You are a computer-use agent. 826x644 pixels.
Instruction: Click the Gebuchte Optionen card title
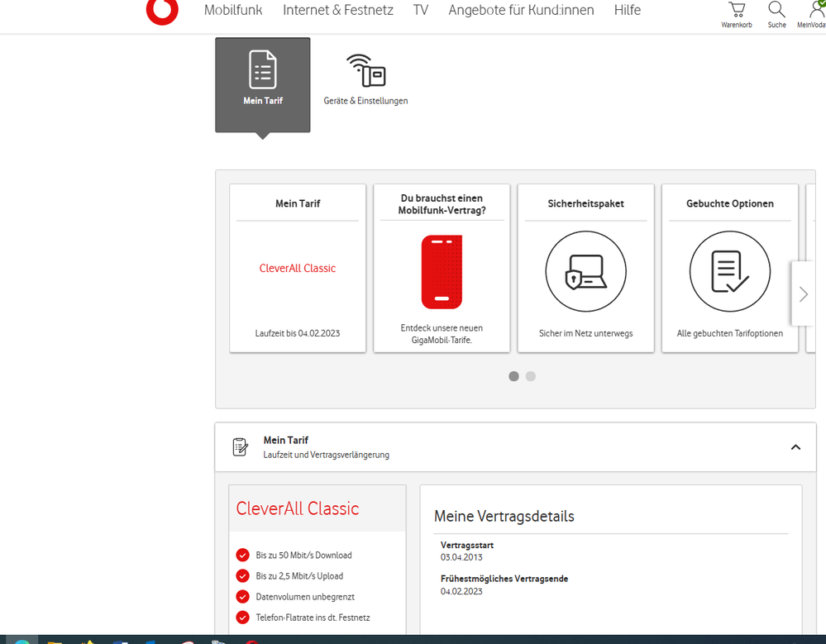[x=729, y=204]
